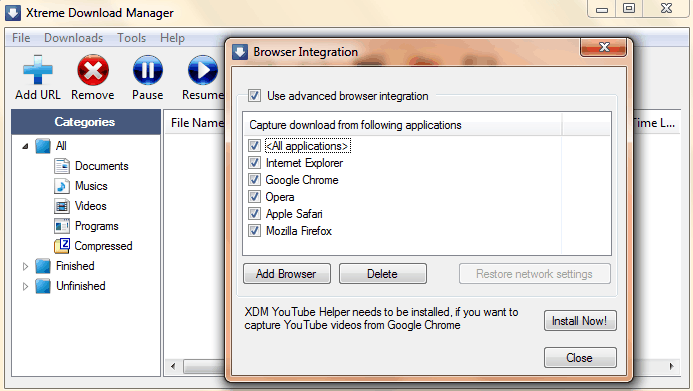Click Restore network settings button
This screenshot has height=391, width=693.
point(534,274)
